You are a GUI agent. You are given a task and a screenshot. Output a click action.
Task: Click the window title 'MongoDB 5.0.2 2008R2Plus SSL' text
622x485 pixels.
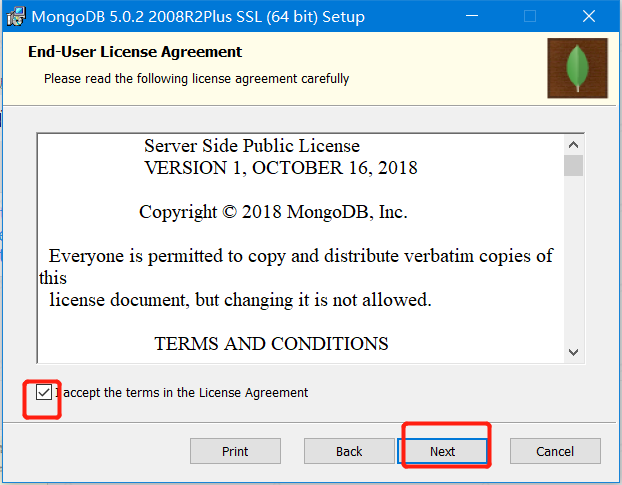tap(198, 17)
